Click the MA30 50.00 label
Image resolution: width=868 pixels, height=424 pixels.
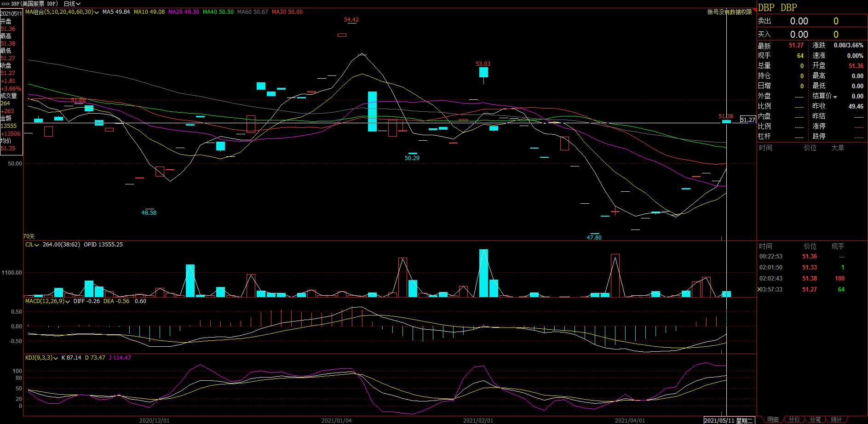click(x=287, y=12)
